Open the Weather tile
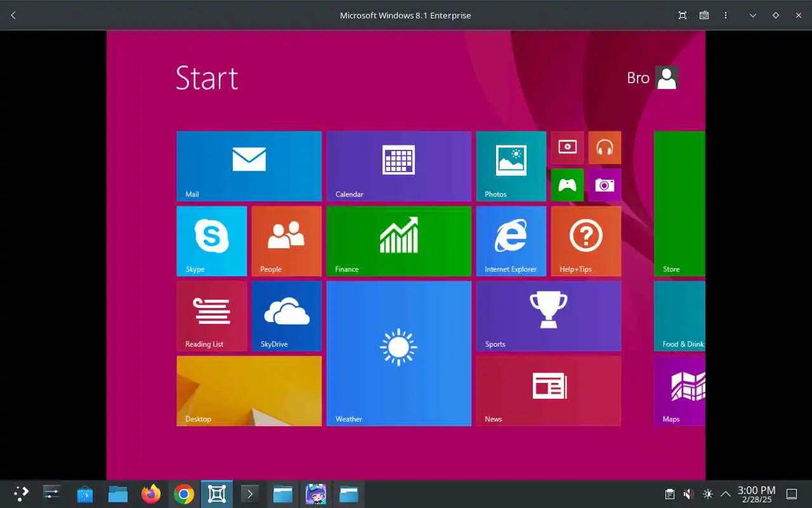The width and height of the screenshot is (812, 508). tap(398, 354)
